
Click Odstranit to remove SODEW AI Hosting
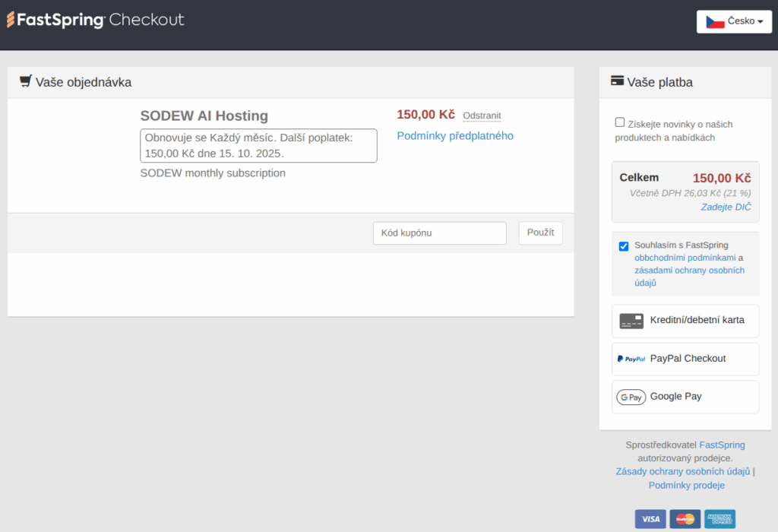[482, 115]
